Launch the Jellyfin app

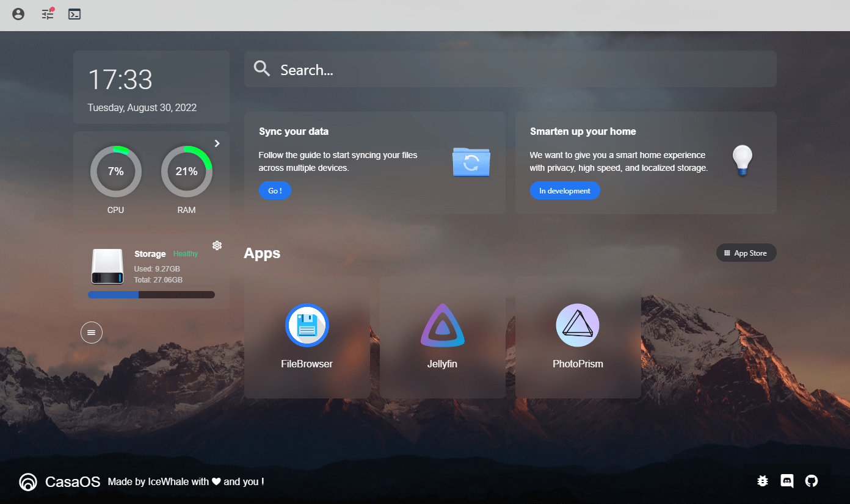[x=442, y=337]
